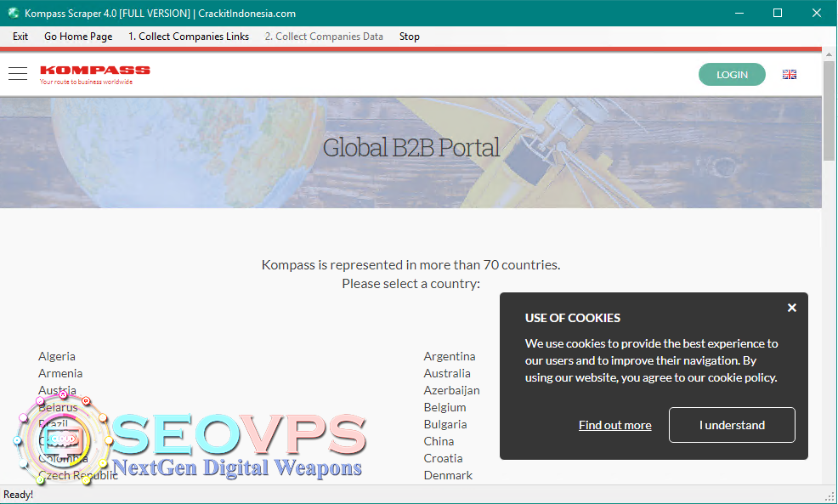Click the green LOGIN button
The image size is (838, 504).
(x=732, y=74)
